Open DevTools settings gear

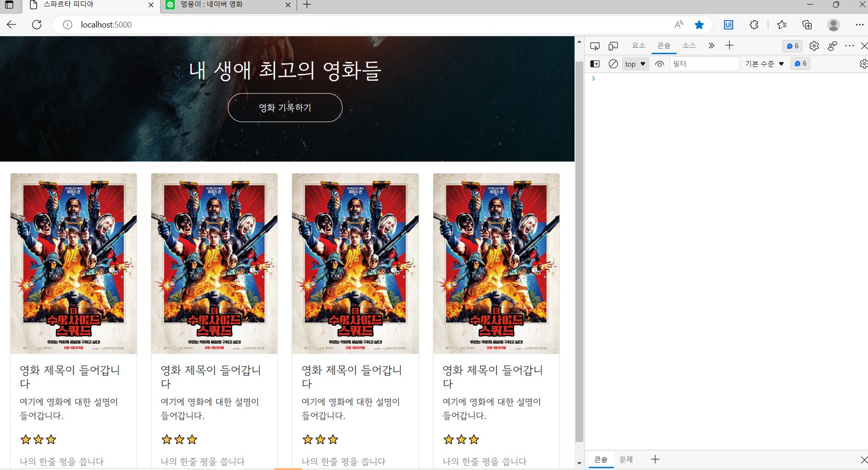814,46
